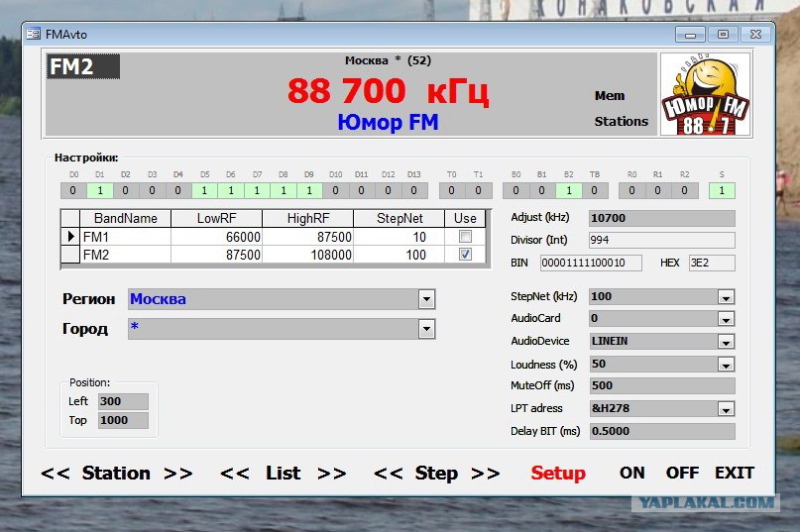Toggle bit D9

point(309,191)
